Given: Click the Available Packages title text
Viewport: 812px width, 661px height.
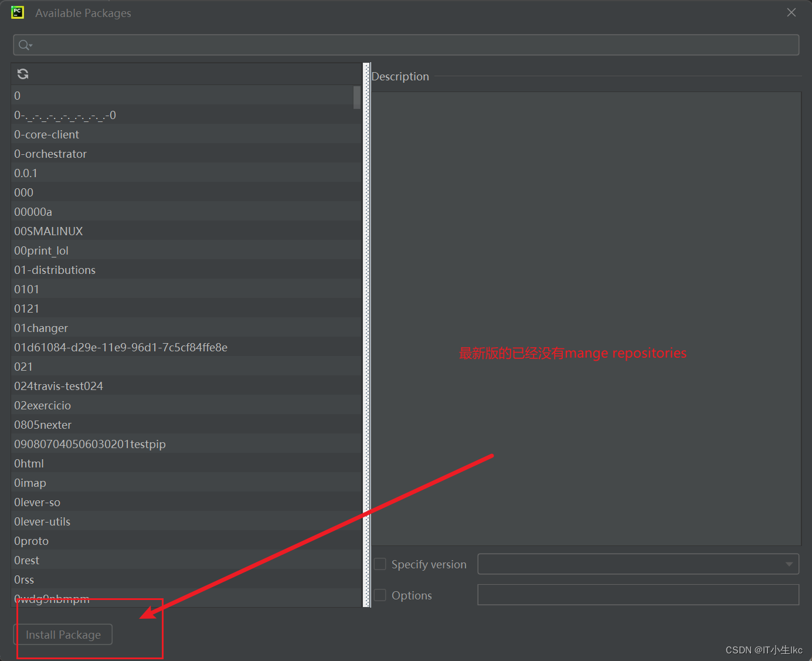Looking at the screenshot, I should [x=83, y=12].
